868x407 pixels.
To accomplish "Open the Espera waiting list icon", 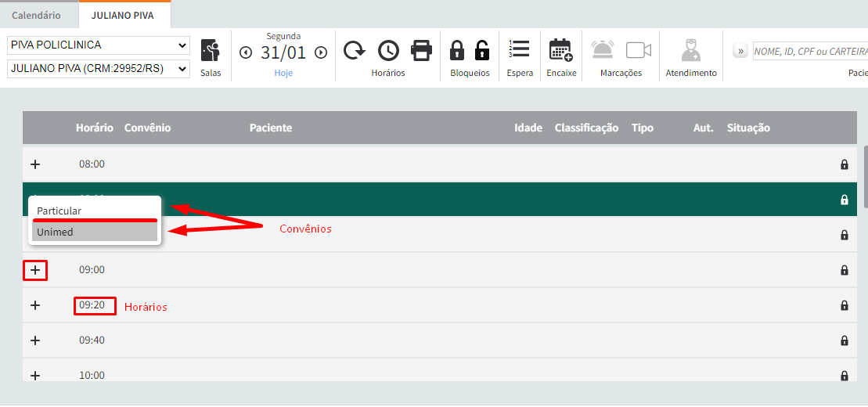I will click(520, 50).
